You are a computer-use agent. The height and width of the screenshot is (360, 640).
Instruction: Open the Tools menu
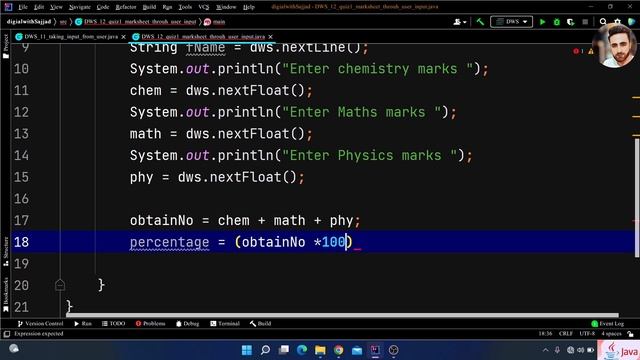pyautogui.click(x=185, y=7)
